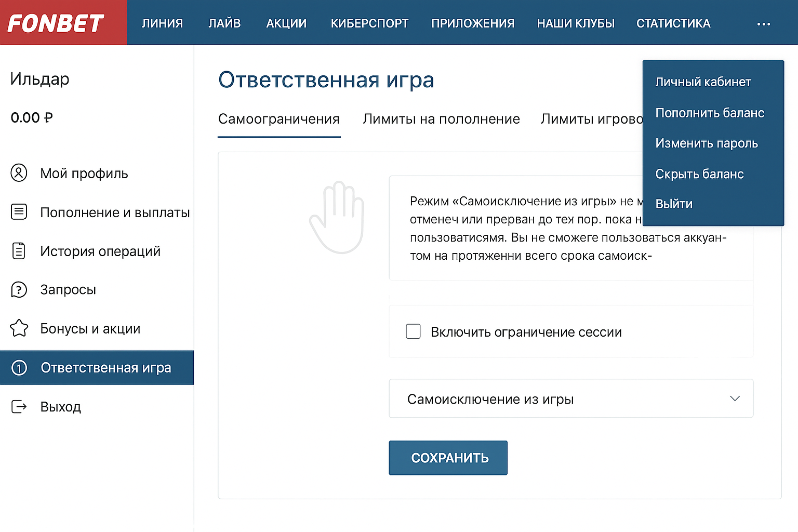Screen dimensions: 798x532
Task: Click the Пополнение и выплаты document icon
Action: coord(19,212)
